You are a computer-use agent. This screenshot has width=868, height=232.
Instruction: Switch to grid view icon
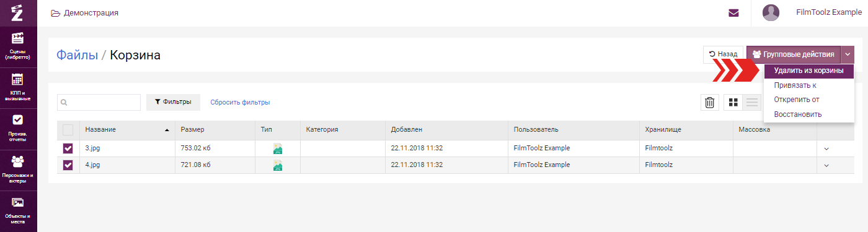(733, 103)
